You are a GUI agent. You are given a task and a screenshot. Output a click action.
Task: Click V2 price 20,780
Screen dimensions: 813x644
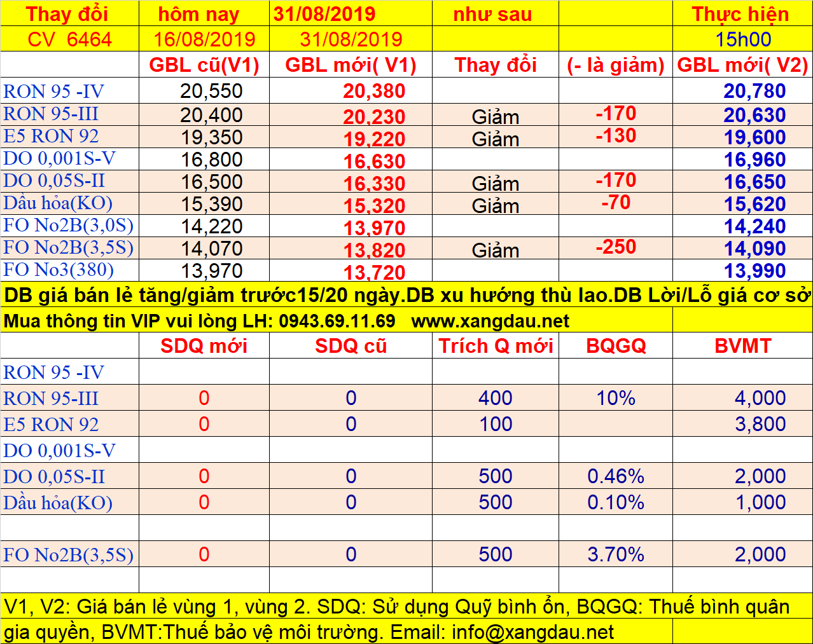pyautogui.click(x=754, y=91)
